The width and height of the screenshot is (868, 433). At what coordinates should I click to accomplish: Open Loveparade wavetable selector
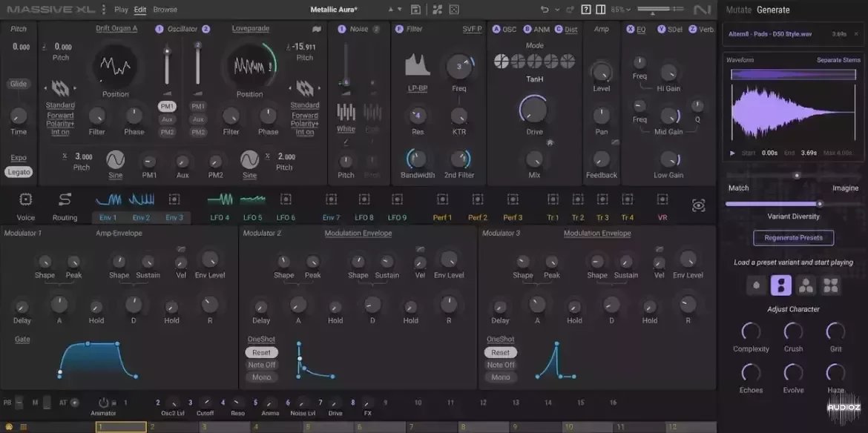click(x=250, y=28)
